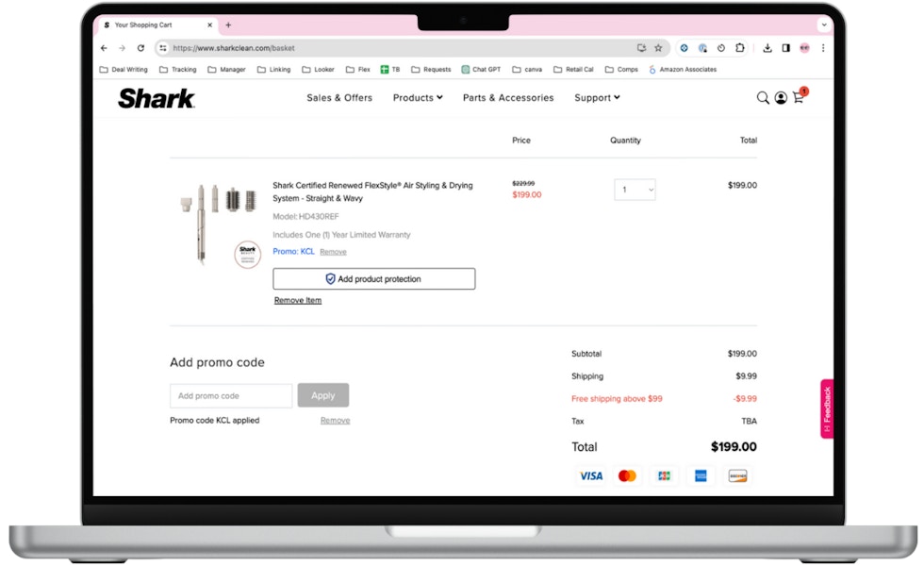Expand the Products dropdown menu
The width and height of the screenshot is (924, 566).
pos(418,98)
